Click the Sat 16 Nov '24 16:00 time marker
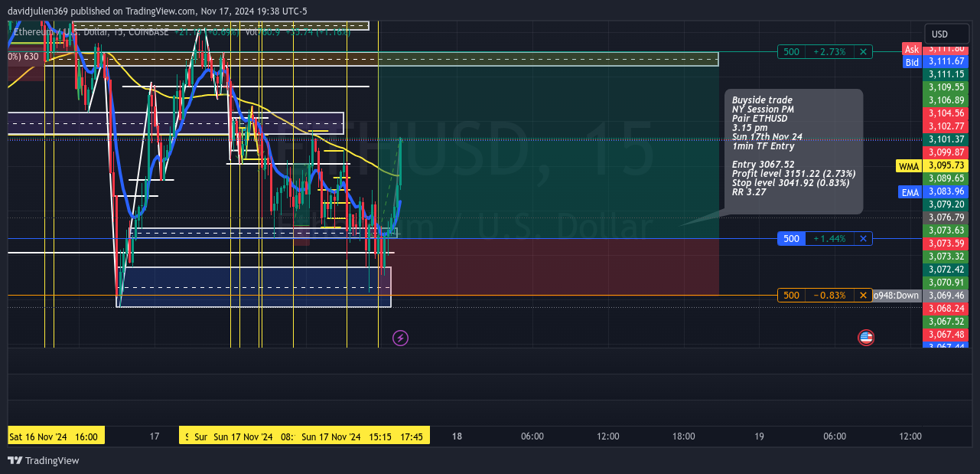Image resolution: width=980 pixels, height=474 pixels. tap(56, 436)
